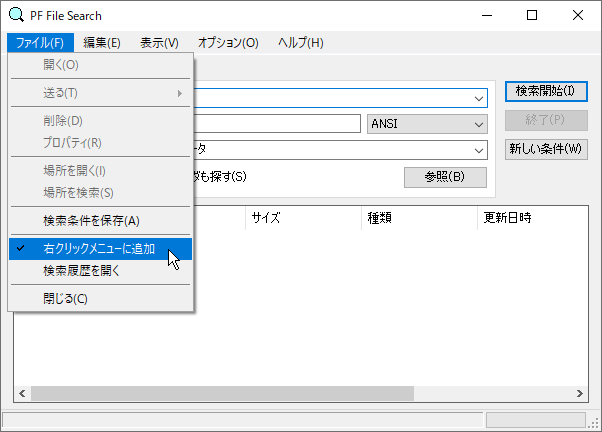Minimize the PF File Search window
Screen dimensions: 602x432
(487, 15)
